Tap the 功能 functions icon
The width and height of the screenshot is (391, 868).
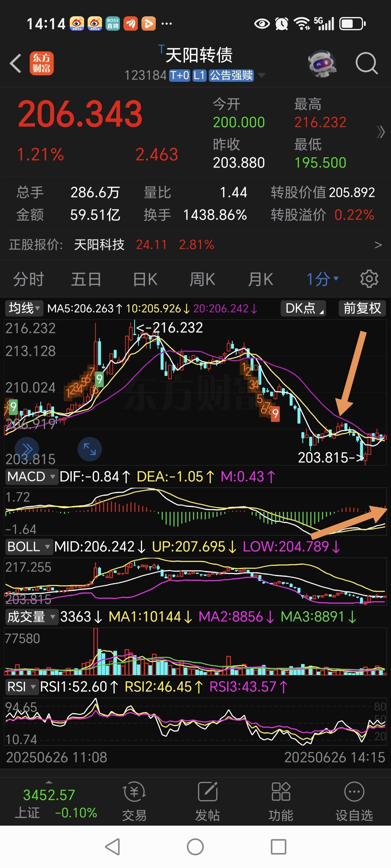pyautogui.click(x=281, y=802)
